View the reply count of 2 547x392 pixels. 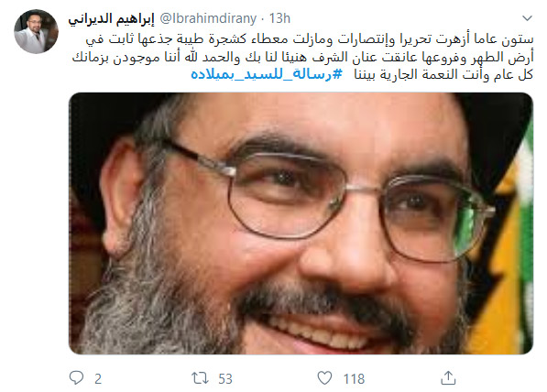pyautogui.click(x=98, y=379)
